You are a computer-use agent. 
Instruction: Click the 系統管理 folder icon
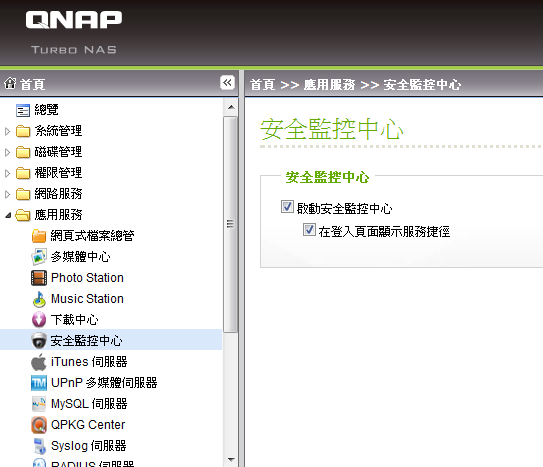tap(23, 131)
